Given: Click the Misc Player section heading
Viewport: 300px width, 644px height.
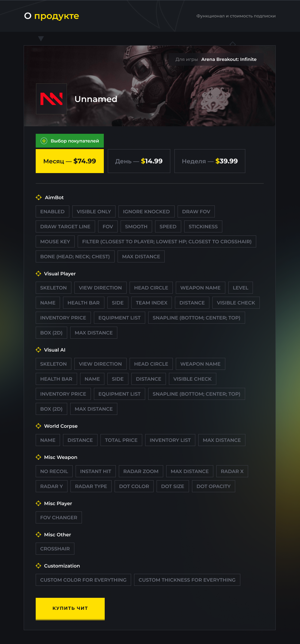Looking at the screenshot, I should click(x=58, y=503).
